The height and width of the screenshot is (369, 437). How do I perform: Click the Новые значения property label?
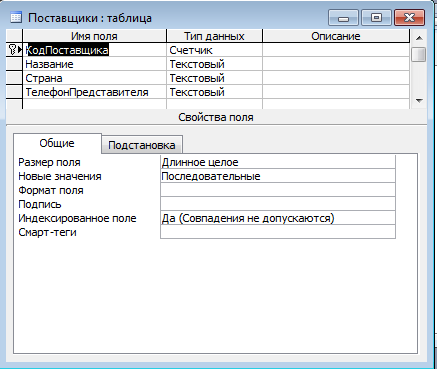60,176
